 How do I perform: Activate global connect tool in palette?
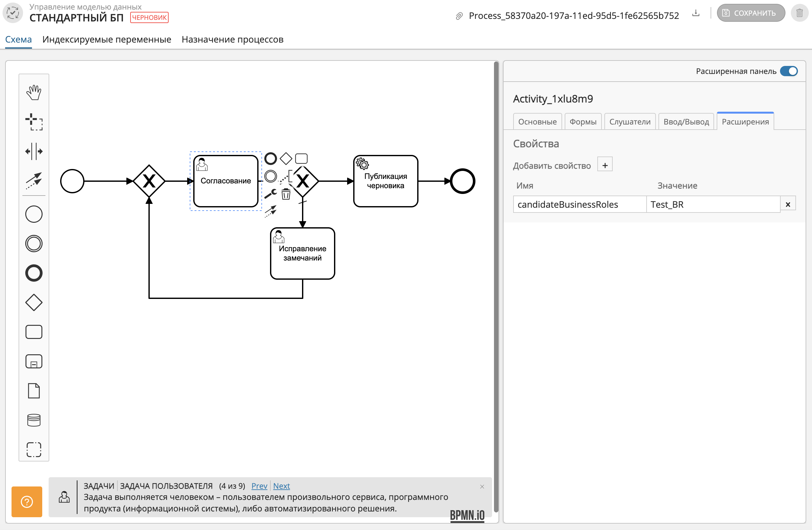click(34, 180)
